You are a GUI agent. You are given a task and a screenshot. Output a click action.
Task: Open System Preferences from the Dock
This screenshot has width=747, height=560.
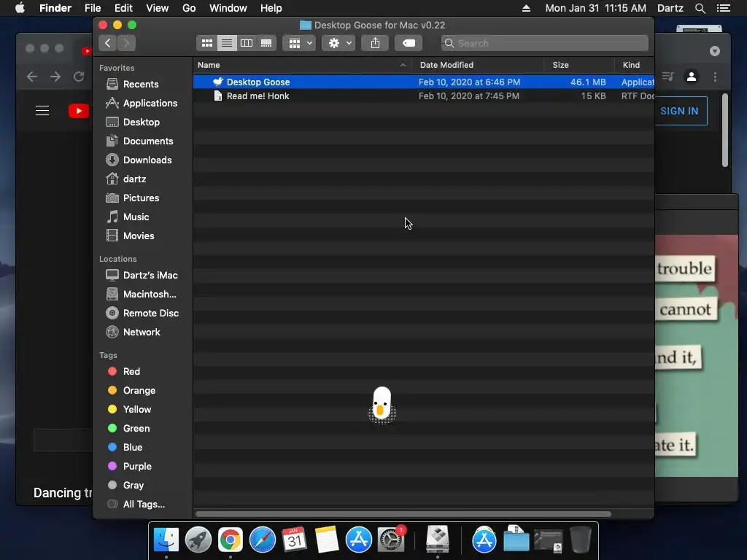[x=391, y=540]
